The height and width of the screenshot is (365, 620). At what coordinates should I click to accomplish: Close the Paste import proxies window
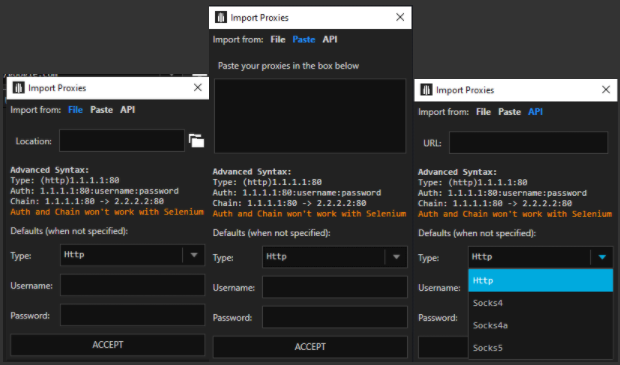[x=400, y=17]
